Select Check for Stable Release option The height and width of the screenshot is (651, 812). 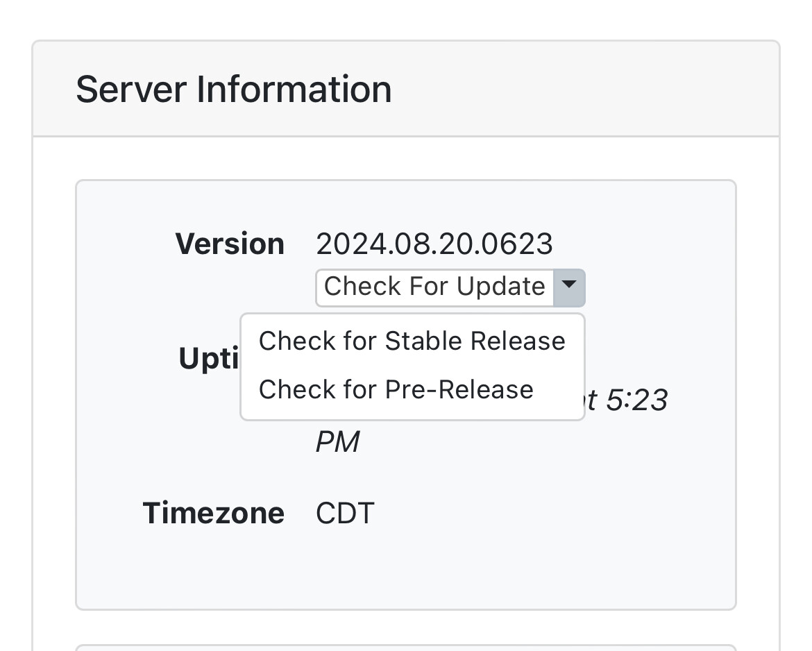pos(412,341)
